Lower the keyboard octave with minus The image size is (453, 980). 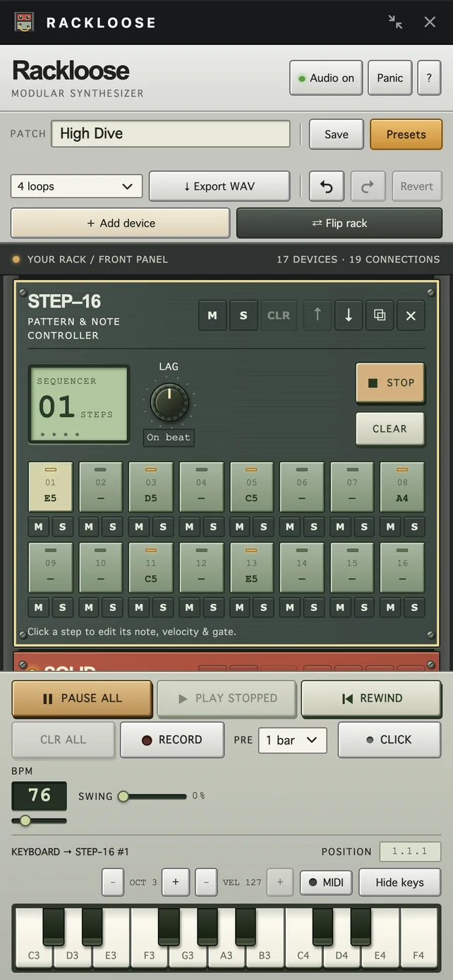(113, 882)
